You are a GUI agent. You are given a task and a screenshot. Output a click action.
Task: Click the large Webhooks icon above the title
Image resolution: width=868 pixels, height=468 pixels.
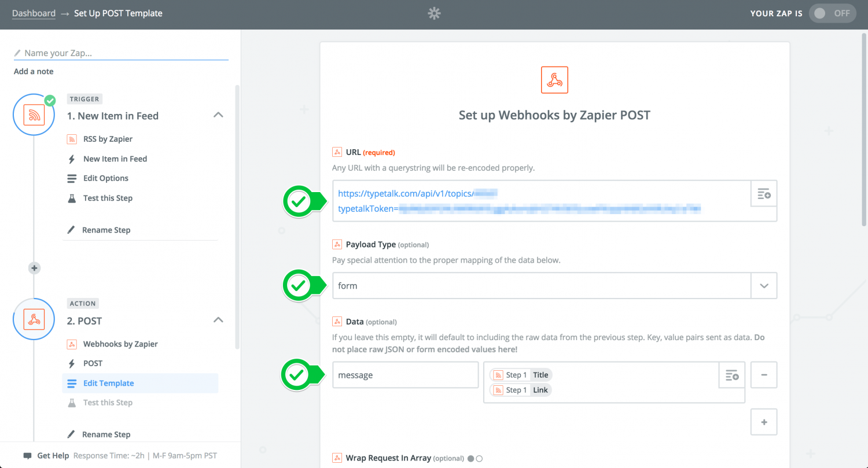pyautogui.click(x=554, y=80)
